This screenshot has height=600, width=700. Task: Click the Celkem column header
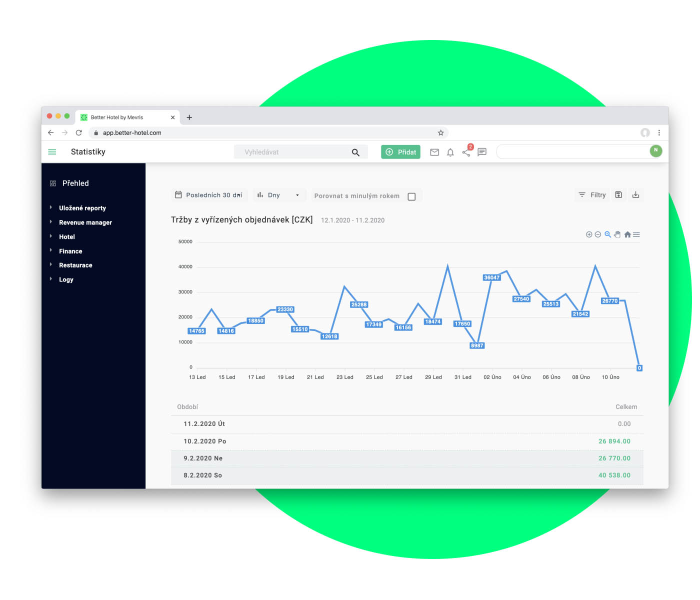626,407
